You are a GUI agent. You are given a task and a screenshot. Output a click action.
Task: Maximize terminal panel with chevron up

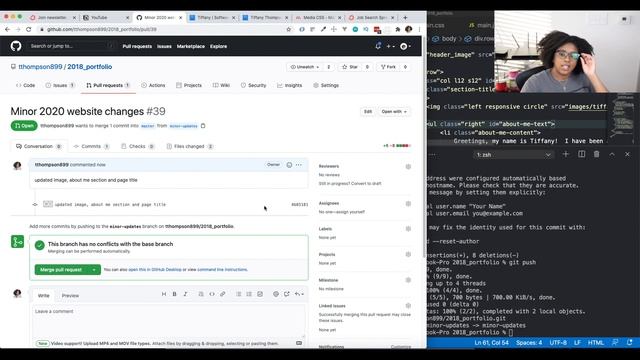[x=612, y=154]
